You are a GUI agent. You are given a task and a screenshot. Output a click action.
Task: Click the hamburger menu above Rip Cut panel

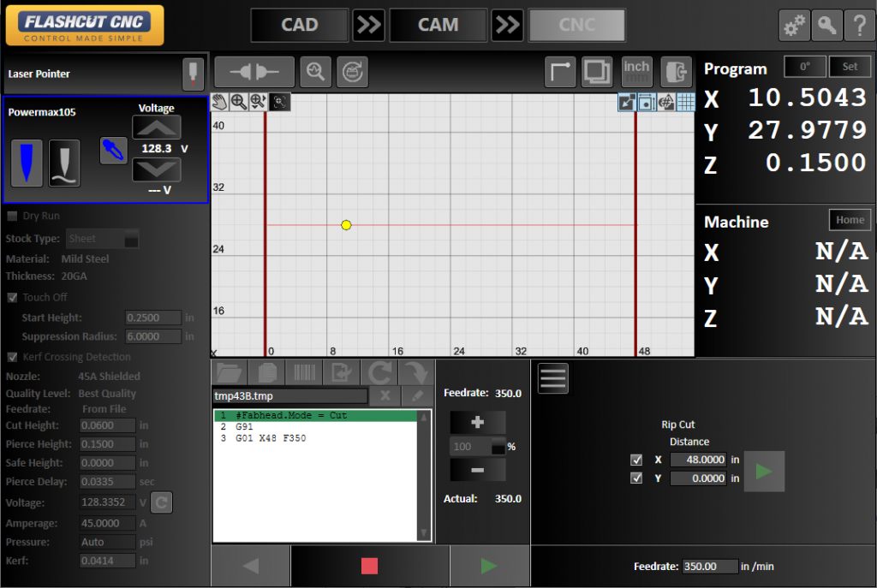click(x=552, y=378)
